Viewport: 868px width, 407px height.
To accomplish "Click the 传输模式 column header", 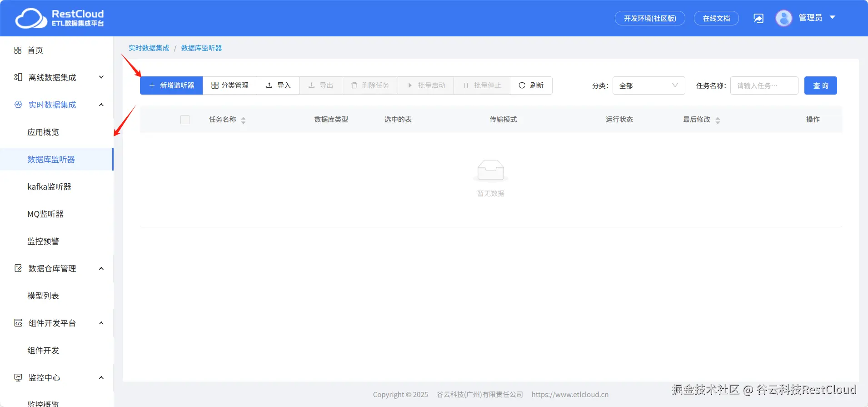I will [503, 119].
